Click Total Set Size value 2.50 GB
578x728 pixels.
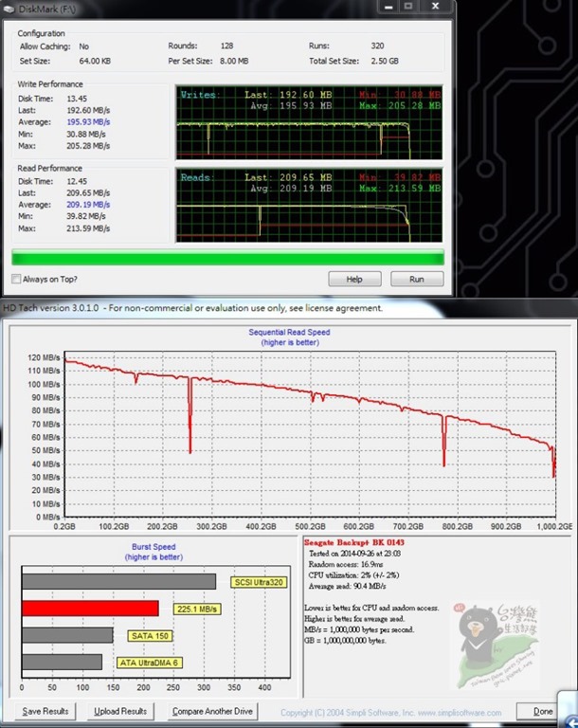[385, 61]
